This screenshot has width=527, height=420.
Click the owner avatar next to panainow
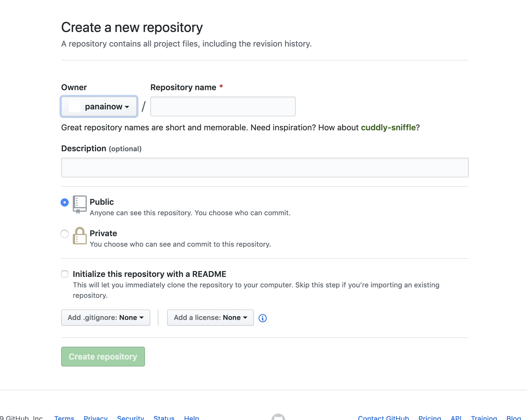pos(75,106)
